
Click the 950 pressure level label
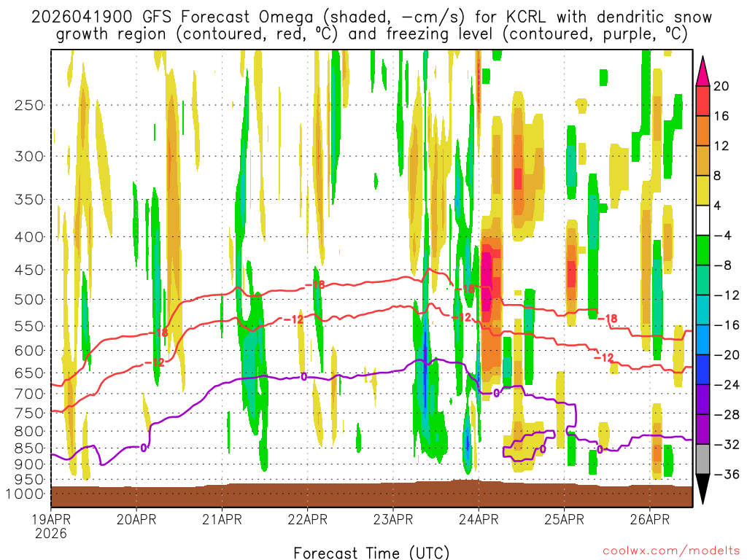(29, 480)
